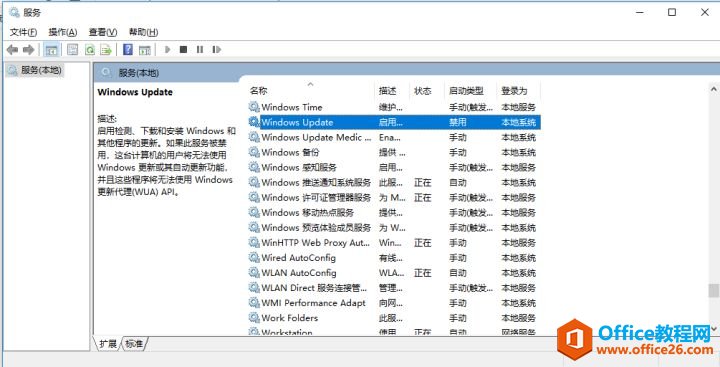The height and width of the screenshot is (367, 720).
Task: Open the 文件(F) menu
Action: [x=23, y=32]
